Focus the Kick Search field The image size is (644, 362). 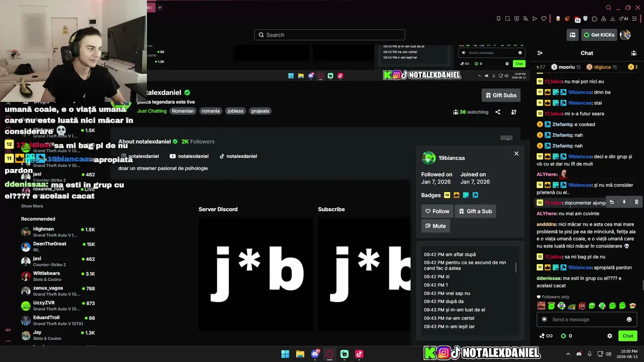pos(330,35)
